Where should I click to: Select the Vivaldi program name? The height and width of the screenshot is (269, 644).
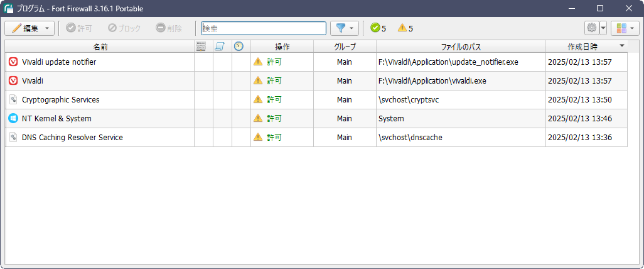pos(33,81)
